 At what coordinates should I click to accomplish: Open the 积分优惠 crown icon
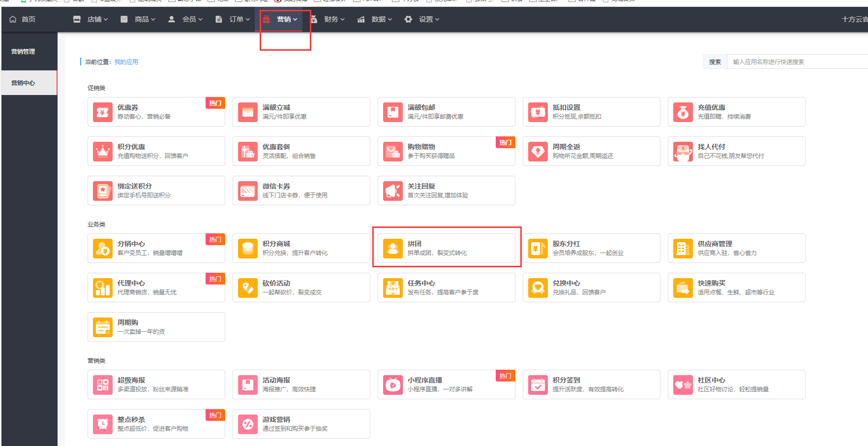coord(103,152)
